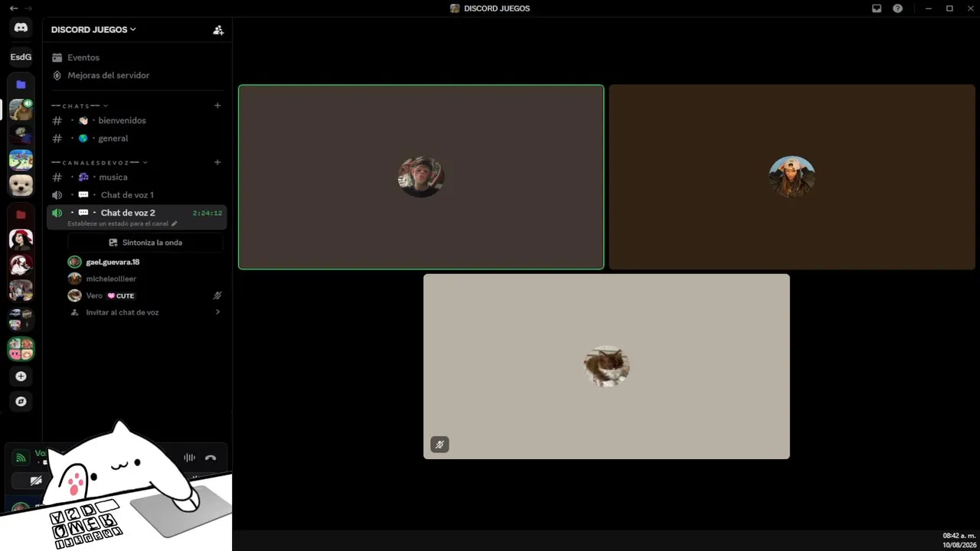Screen dimensions: 980x551
Task: Join Chat de voz 1
Action: coord(137,195)
